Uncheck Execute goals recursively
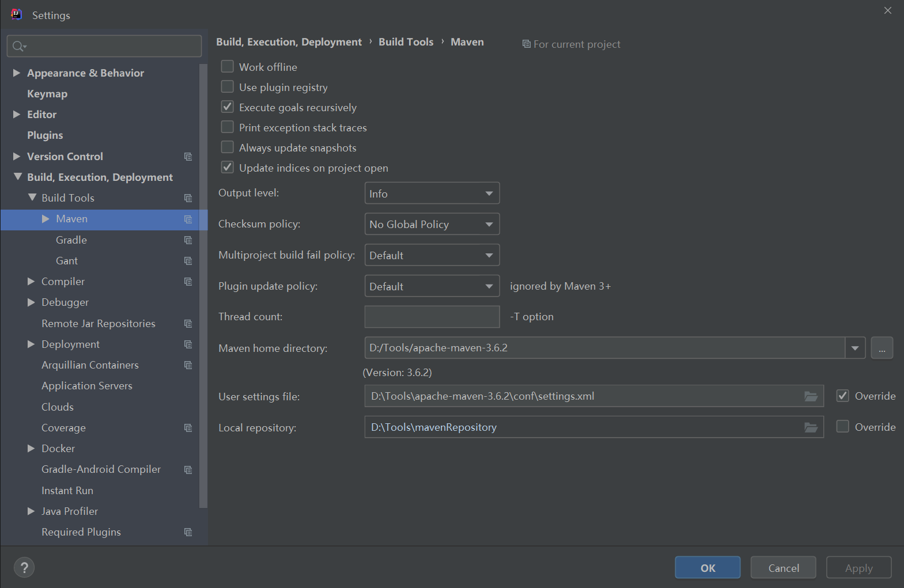This screenshot has height=588, width=904. 228,107
